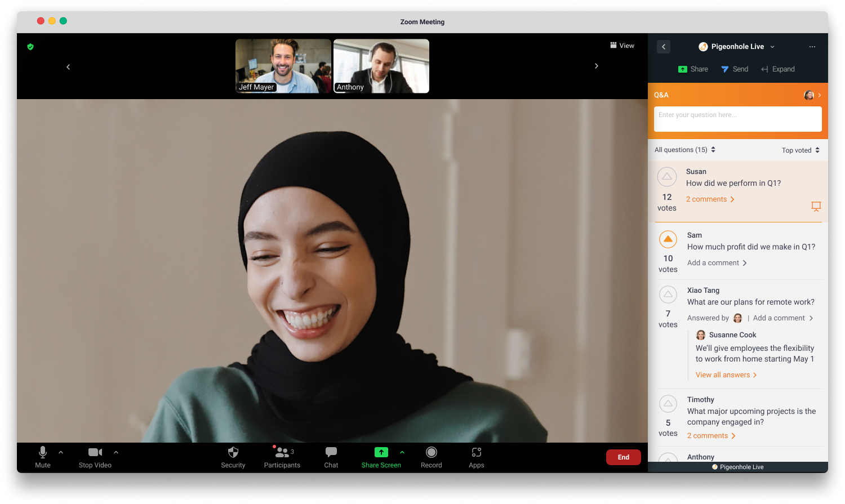The width and height of the screenshot is (845, 504).
Task: Open the All questions filter dropdown
Action: 684,150
